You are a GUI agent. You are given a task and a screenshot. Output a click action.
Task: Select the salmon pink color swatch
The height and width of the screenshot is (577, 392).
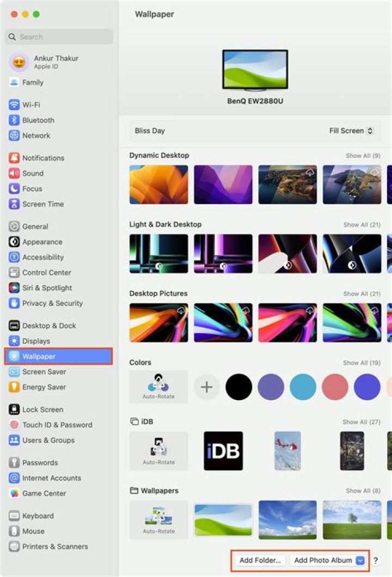click(x=335, y=387)
